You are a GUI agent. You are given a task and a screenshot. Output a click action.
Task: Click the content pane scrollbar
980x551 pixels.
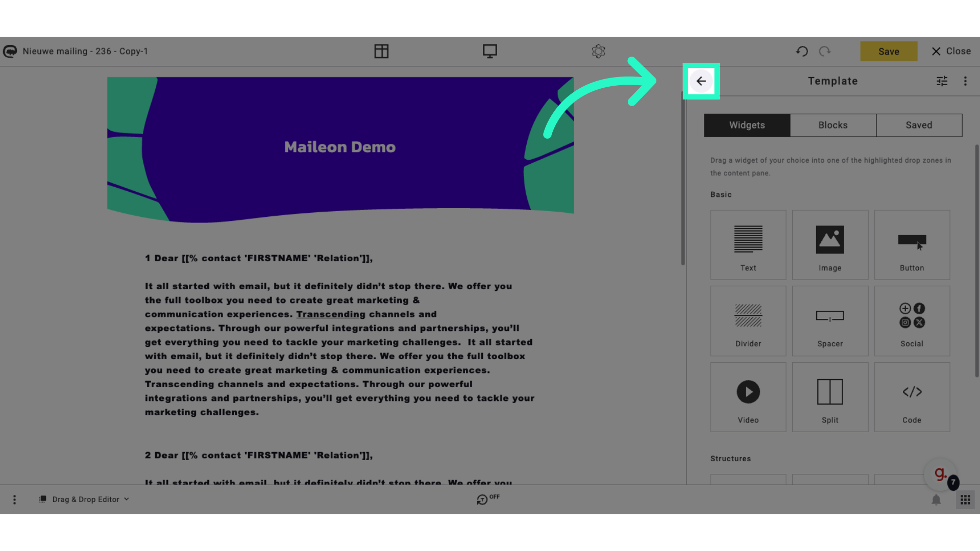click(683, 179)
